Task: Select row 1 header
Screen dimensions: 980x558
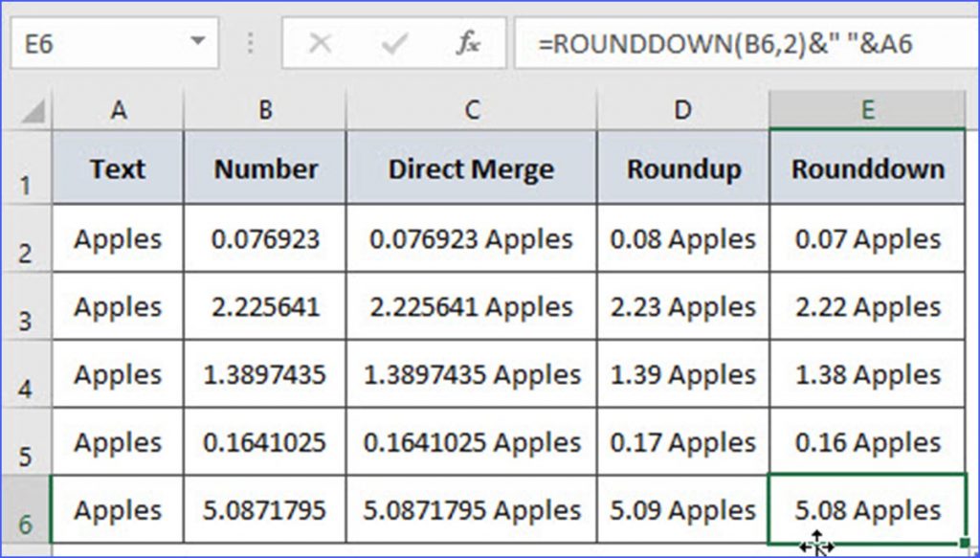Action: click(25, 170)
